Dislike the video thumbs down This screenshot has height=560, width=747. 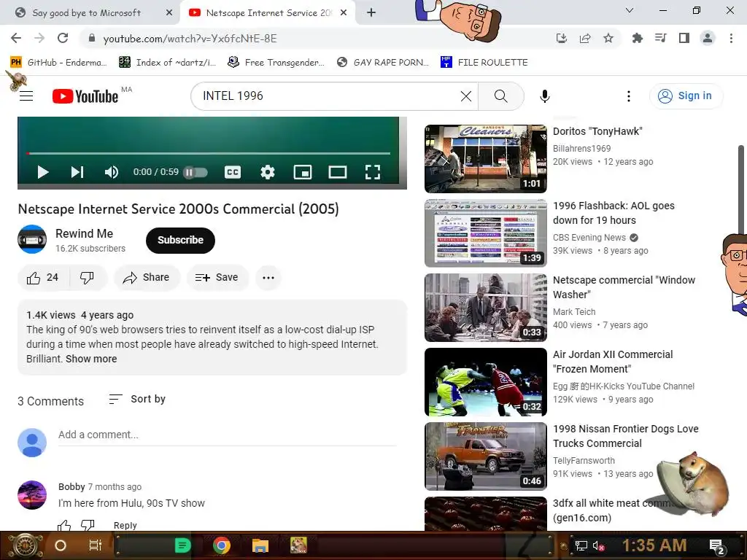(x=88, y=278)
